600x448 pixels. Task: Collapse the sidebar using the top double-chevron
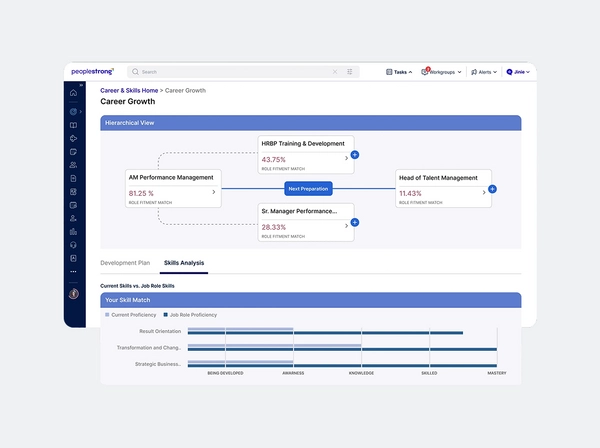coord(80,86)
